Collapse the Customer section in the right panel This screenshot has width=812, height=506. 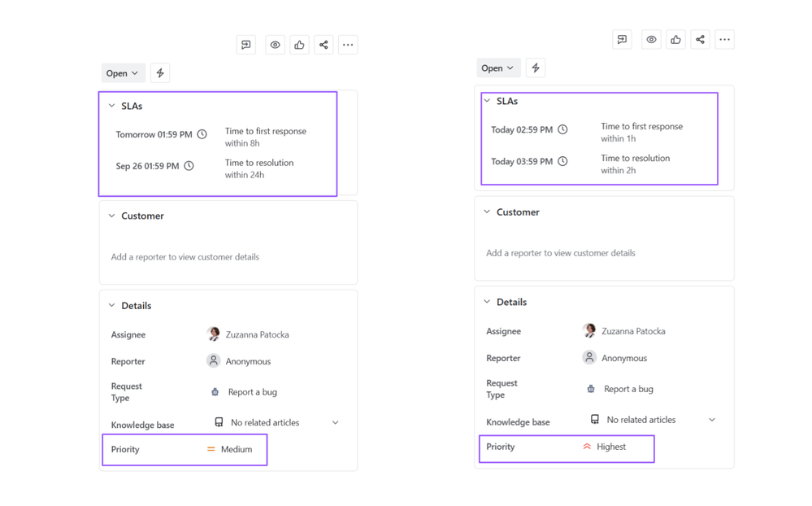click(x=487, y=212)
